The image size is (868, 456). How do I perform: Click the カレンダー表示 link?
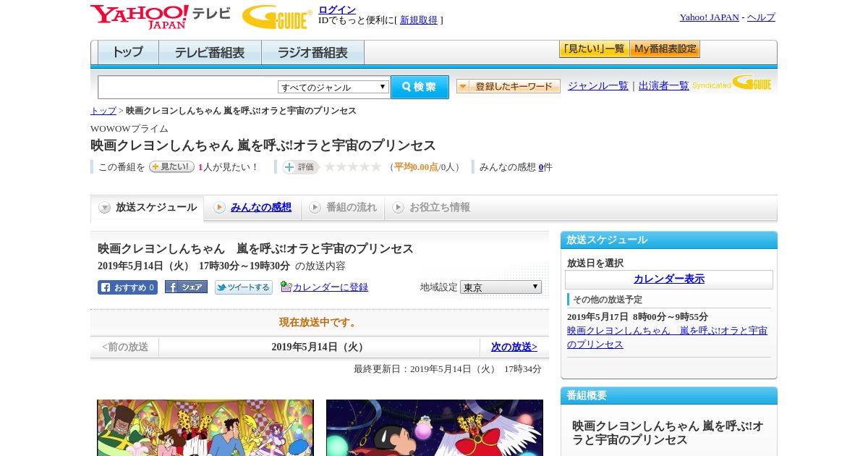point(669,279)
